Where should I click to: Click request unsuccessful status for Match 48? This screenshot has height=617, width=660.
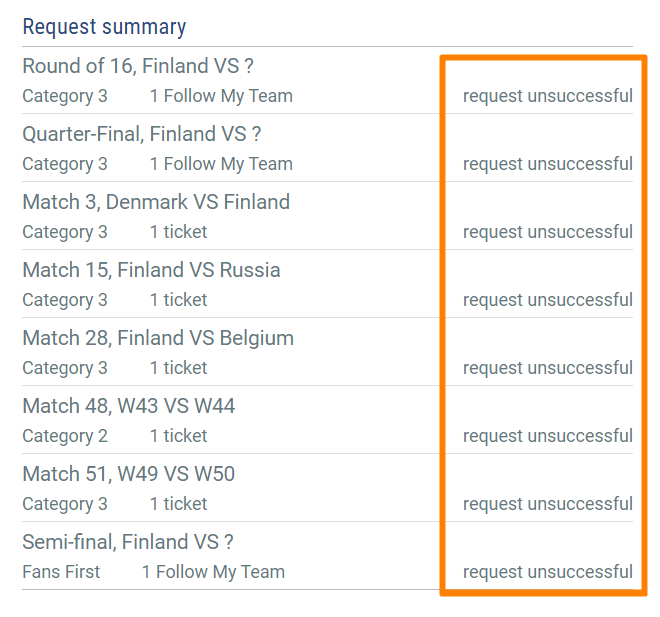pos(548,436)
